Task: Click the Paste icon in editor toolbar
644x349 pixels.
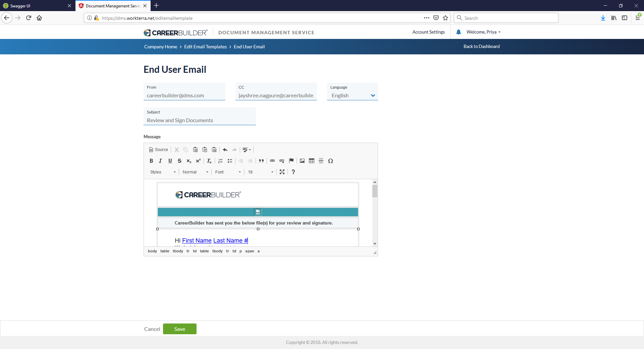Action: click(x=195, y=150)
